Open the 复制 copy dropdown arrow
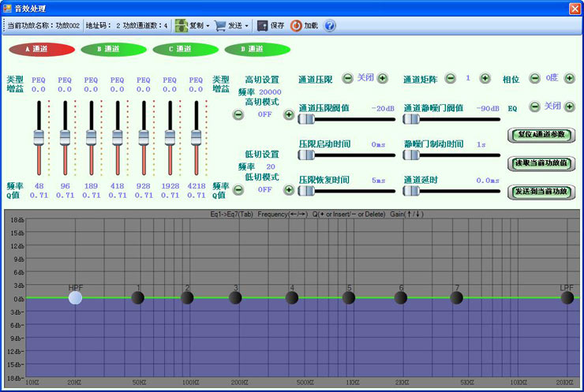Image resolution: width=584 pixels, height=392 pixels. point(208,26)
